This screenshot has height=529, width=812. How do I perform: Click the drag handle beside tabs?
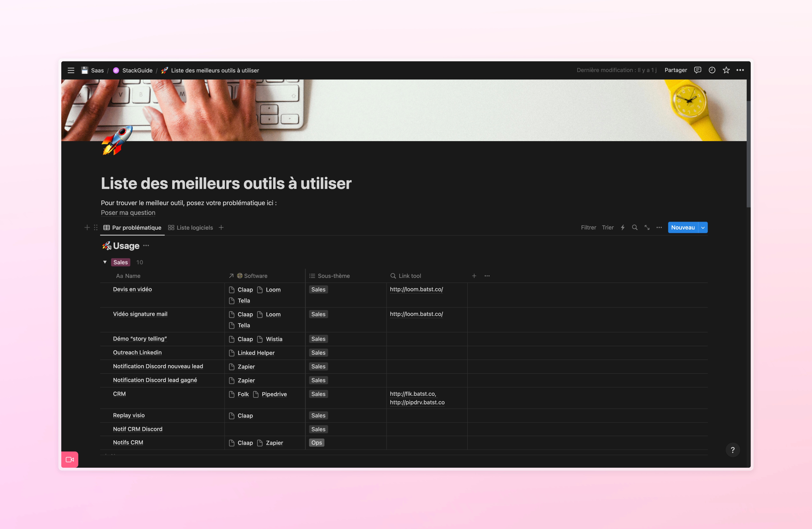pos(96,227)
